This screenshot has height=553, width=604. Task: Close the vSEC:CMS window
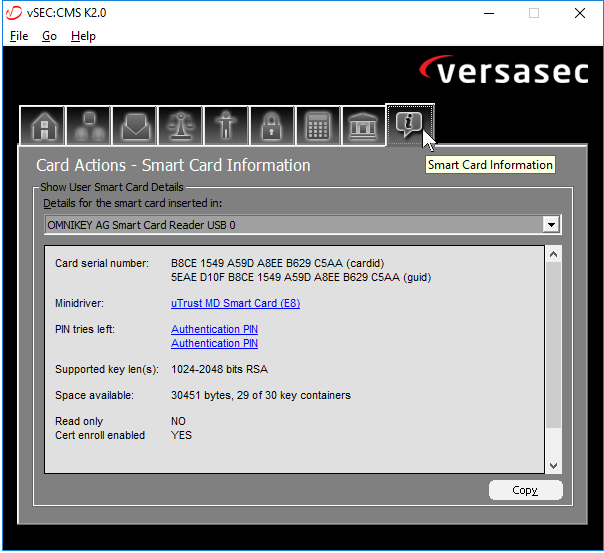(x=580, y=13)
